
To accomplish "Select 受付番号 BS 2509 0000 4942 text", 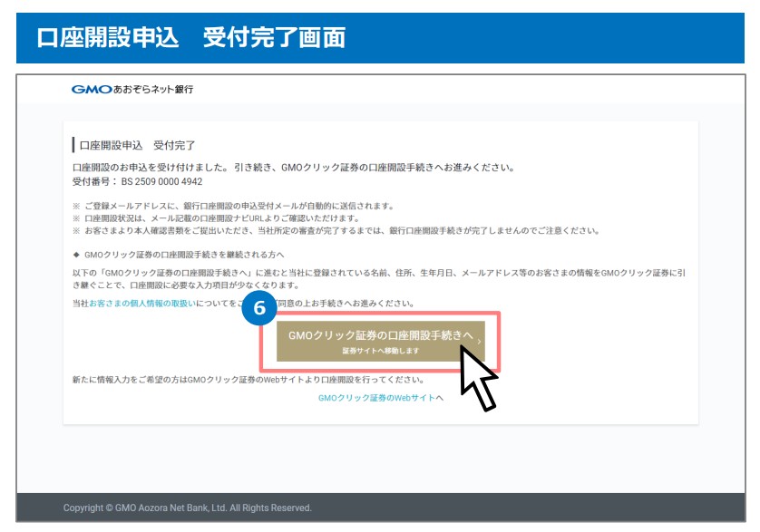I will tap(137, 181).
